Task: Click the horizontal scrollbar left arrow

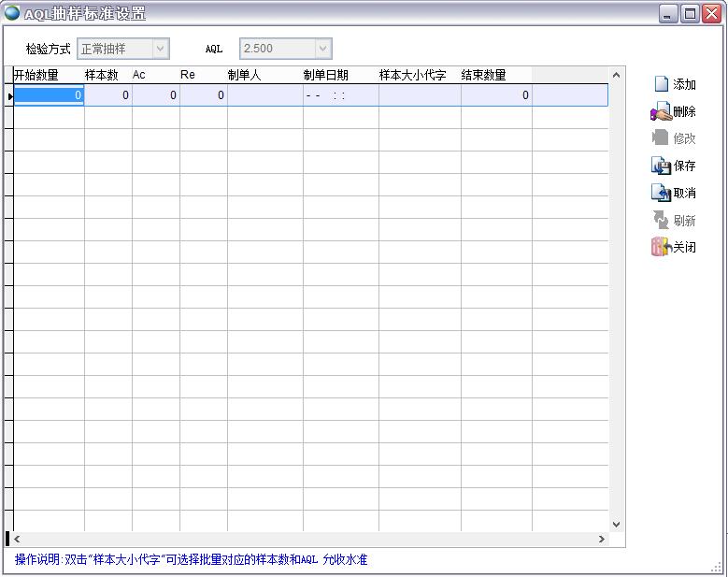Action: [18, 540]
